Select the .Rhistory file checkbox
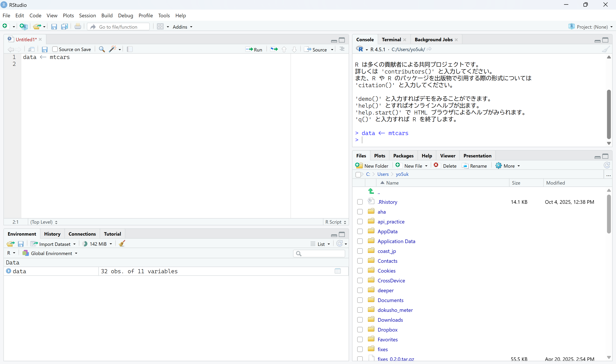 [x=360, y=202]
